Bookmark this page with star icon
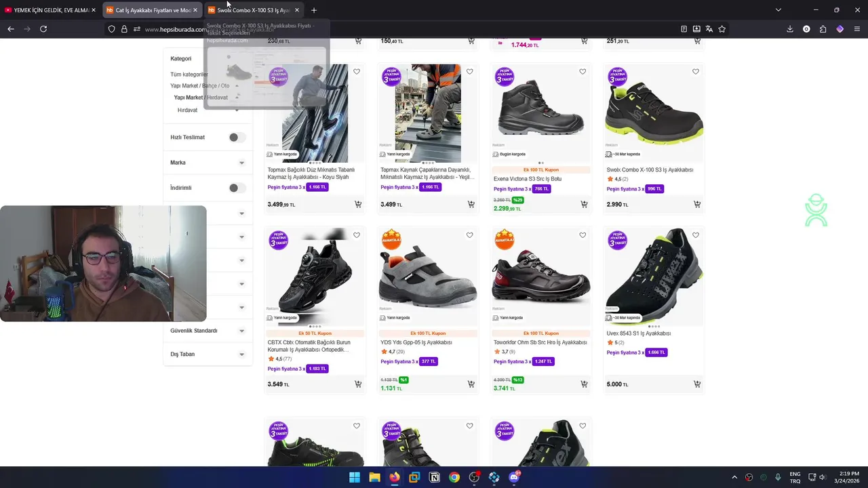This screenshot has height=488, width=868. tap(722, 29)
